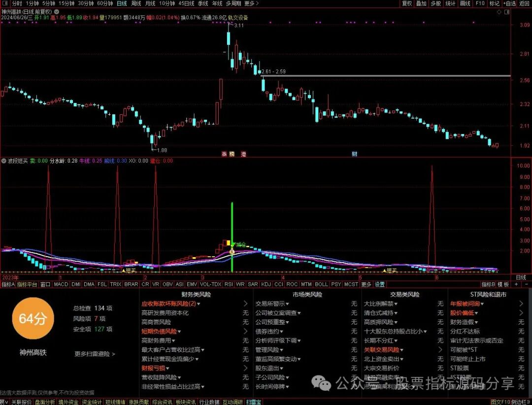Image resolution: width=532 pixels, height=405 pixels.
Task: Switch chart to 5分钟 period
Action: point(48,3)
